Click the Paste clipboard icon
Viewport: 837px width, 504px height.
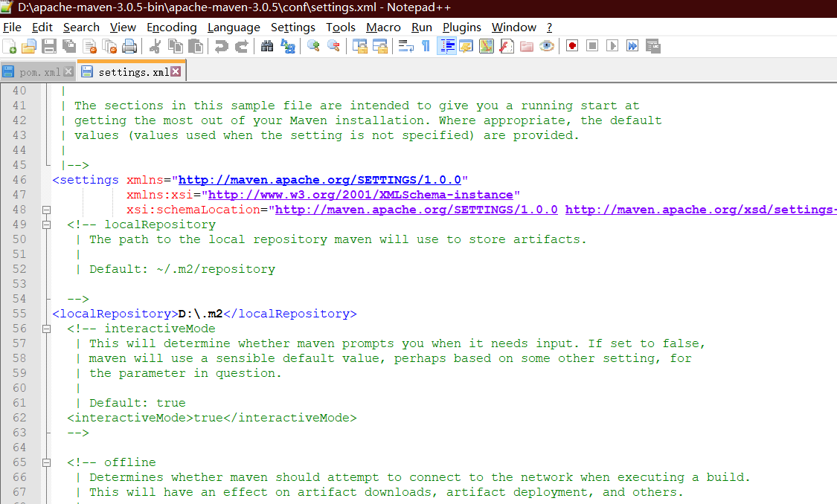[x=196, y=46]
